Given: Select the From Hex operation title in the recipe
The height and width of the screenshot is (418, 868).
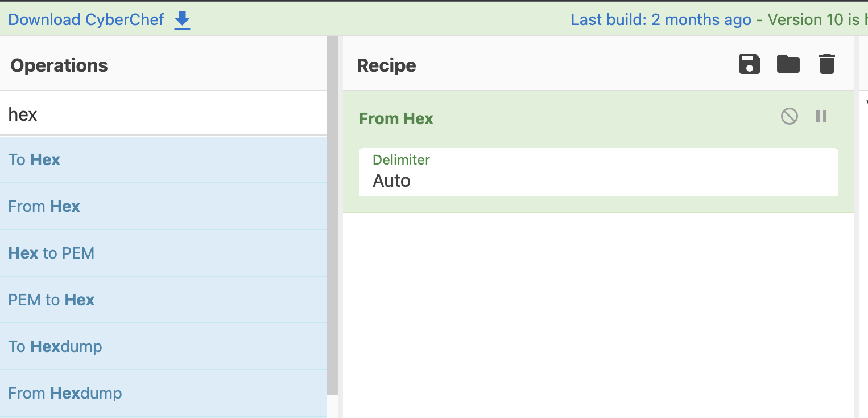Looking at the screenshot, I should point(396,118).
